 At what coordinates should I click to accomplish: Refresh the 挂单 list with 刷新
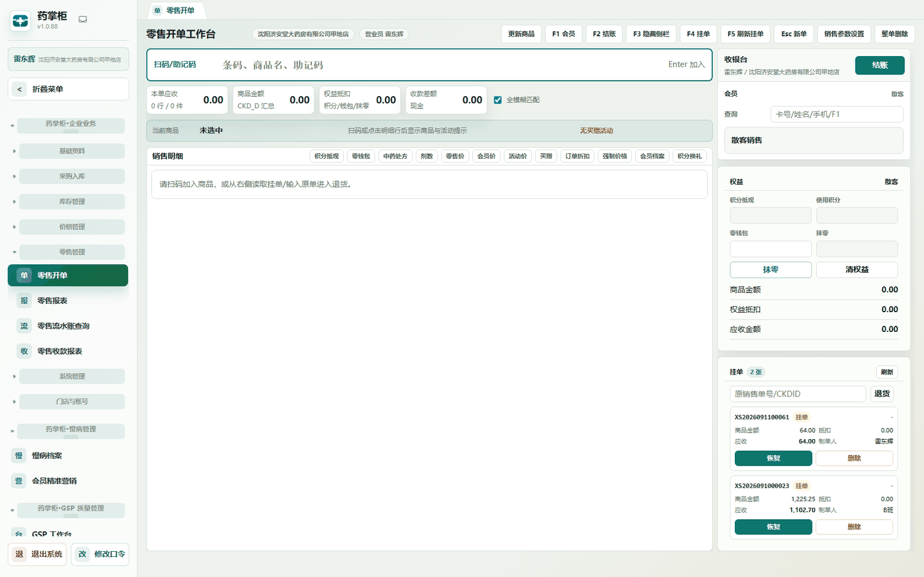[887, 372]
